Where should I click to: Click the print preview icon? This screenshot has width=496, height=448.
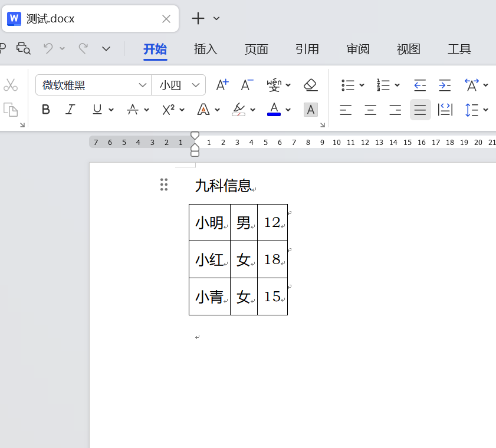(x=23, y=48)
